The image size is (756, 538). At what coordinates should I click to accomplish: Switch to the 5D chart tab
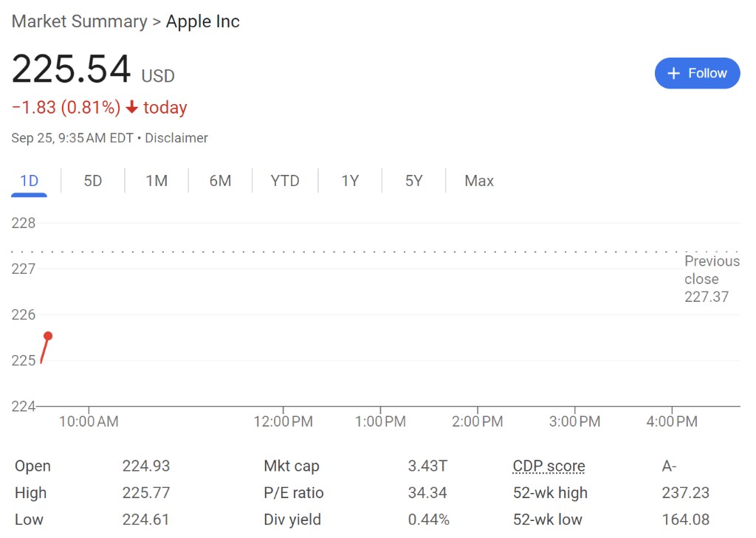93,181
